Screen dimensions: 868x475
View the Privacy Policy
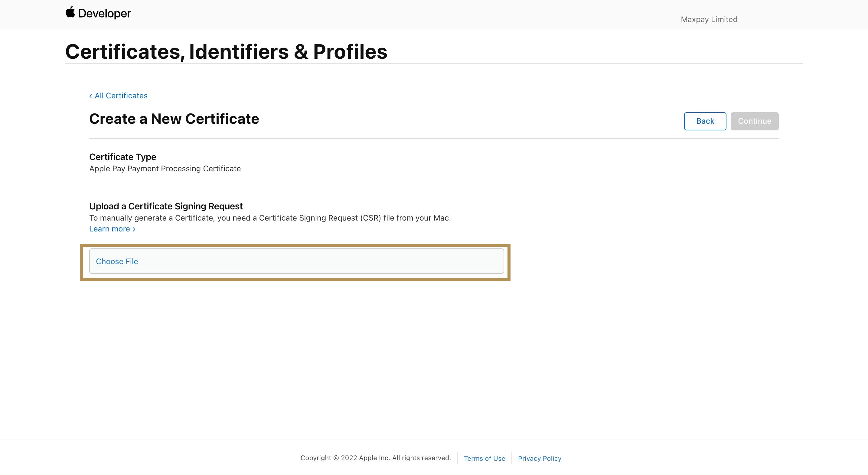[x=540, y=458]
